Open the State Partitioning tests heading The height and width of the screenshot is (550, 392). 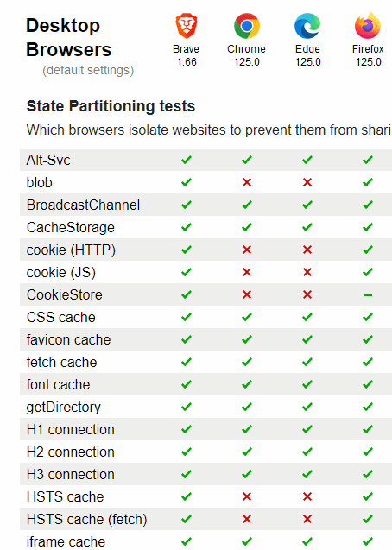(111, 106)
